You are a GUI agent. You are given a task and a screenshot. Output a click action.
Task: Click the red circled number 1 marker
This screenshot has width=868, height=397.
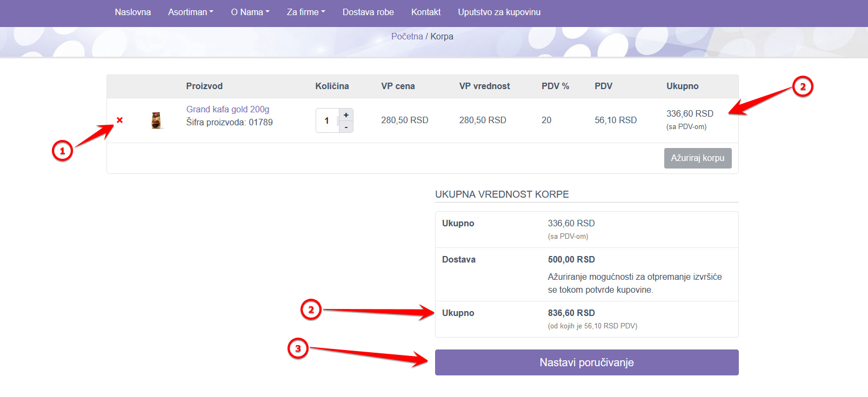[x=62, y=151]
